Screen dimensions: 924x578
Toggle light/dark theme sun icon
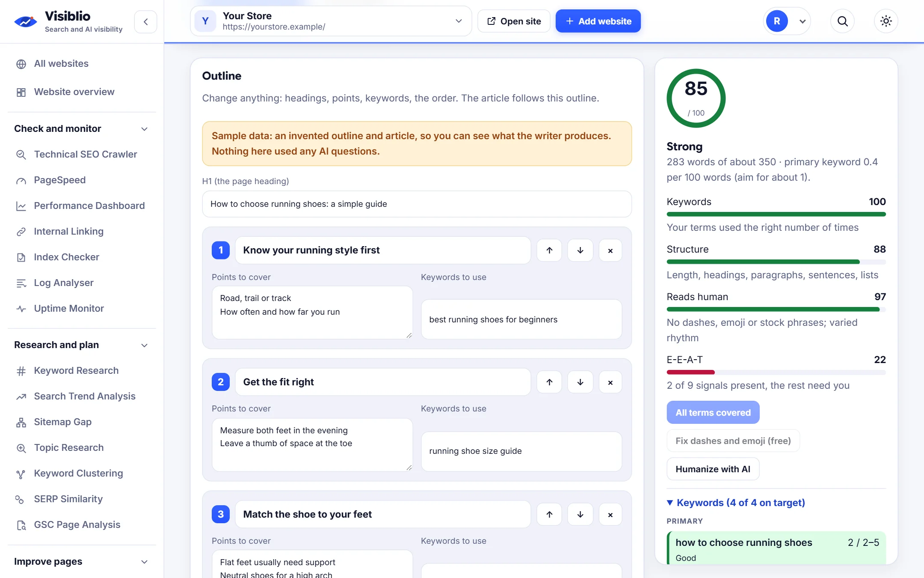[x=886, y=21]
